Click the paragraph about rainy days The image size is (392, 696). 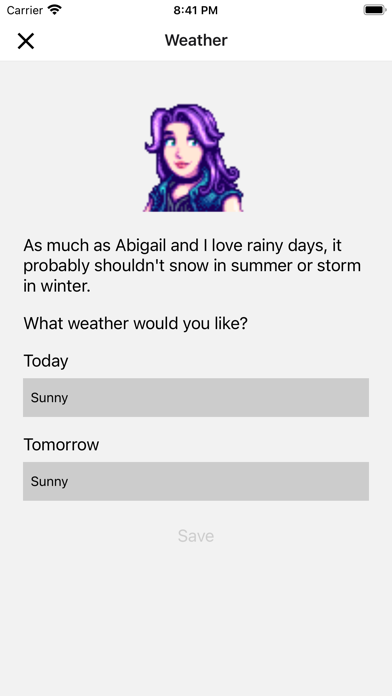click(x=192, y=265)
